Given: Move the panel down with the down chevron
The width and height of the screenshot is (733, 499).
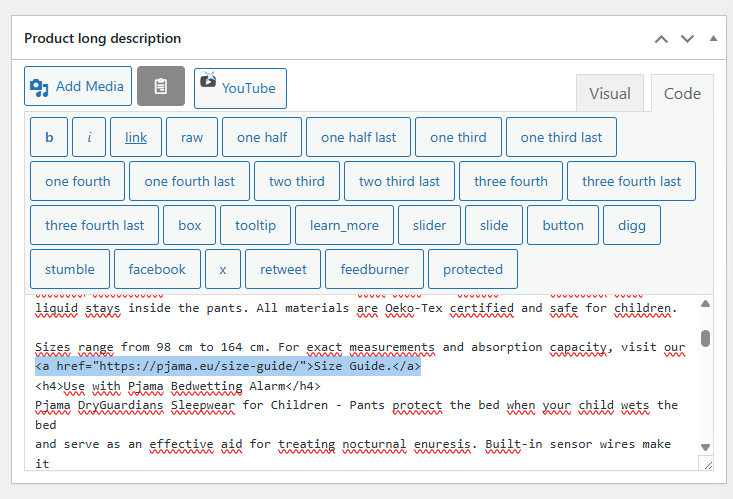Looking at the screenshot, I should point(687,39).
